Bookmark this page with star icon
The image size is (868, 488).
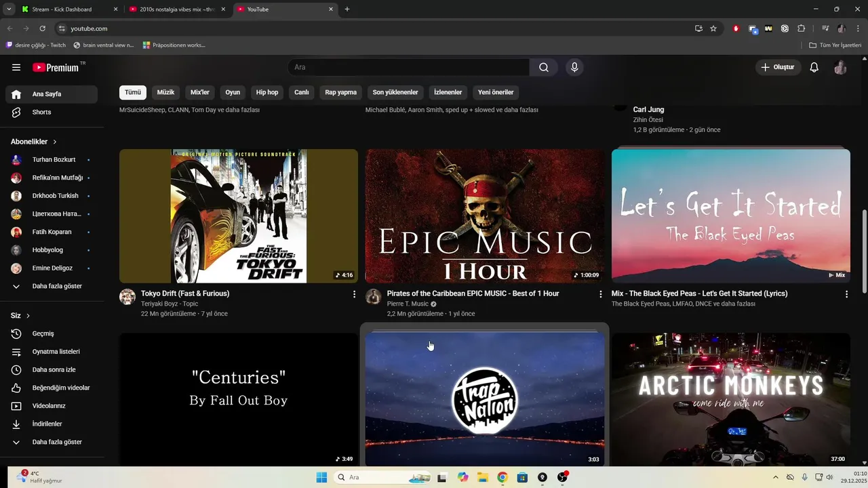[x=713, y=28]
